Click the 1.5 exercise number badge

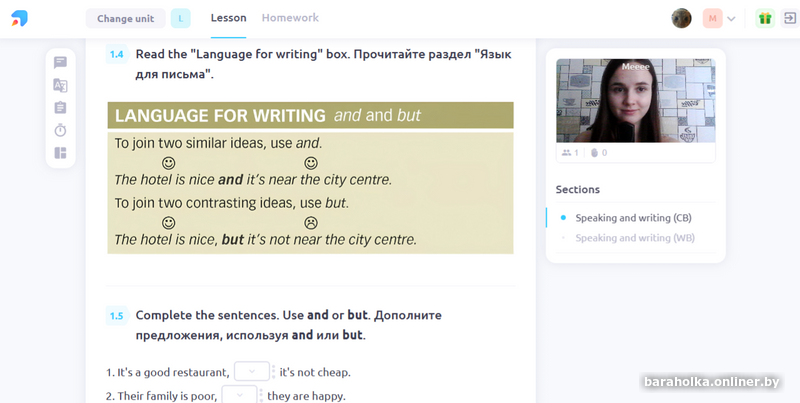pos(117,316)
